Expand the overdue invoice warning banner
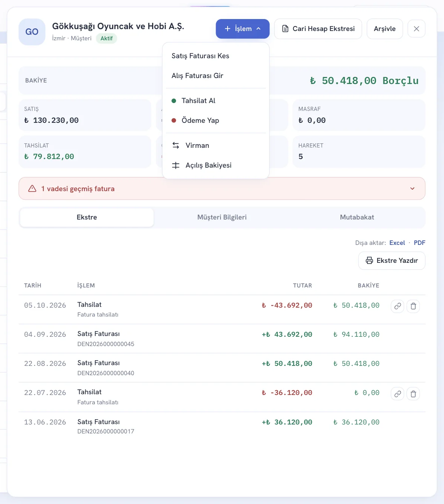 pos(222,189)
